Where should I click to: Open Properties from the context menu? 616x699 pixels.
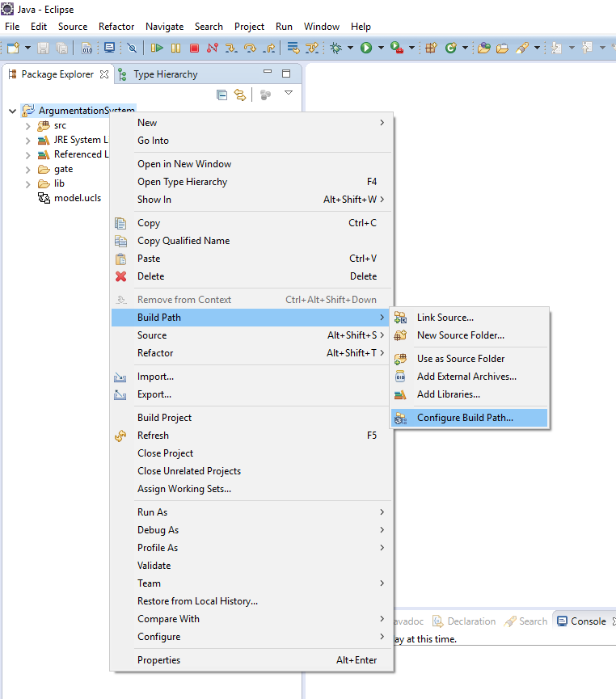click(251, 660)
